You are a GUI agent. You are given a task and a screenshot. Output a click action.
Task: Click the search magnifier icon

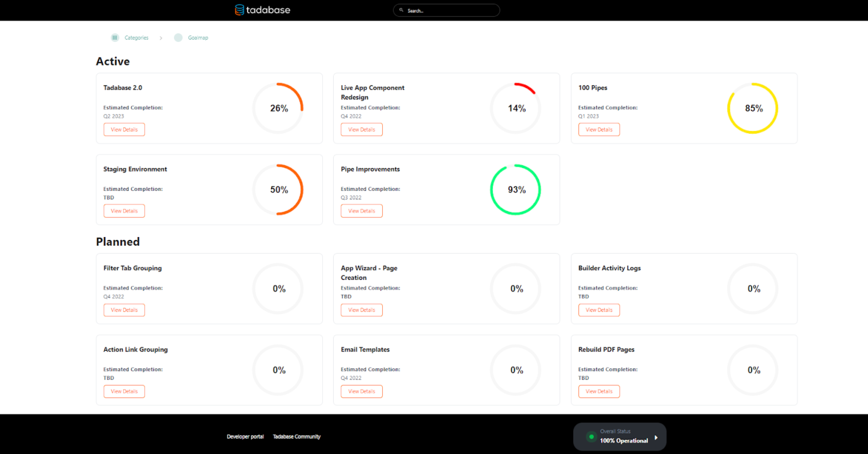pyautogui.click(x=401, y=10)
